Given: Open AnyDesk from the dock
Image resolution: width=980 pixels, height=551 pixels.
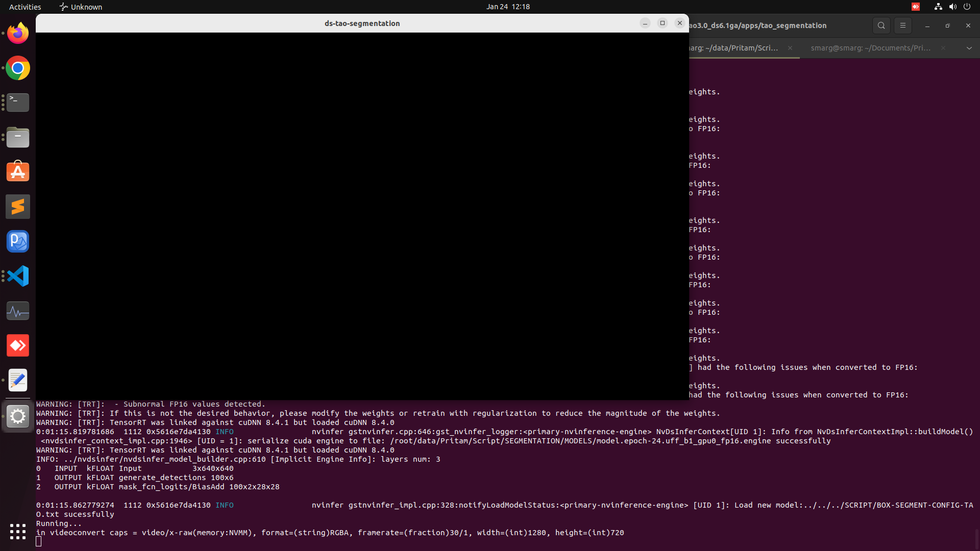Looking at the screenshot, I should pyautogui.click(x=17, y=345).
